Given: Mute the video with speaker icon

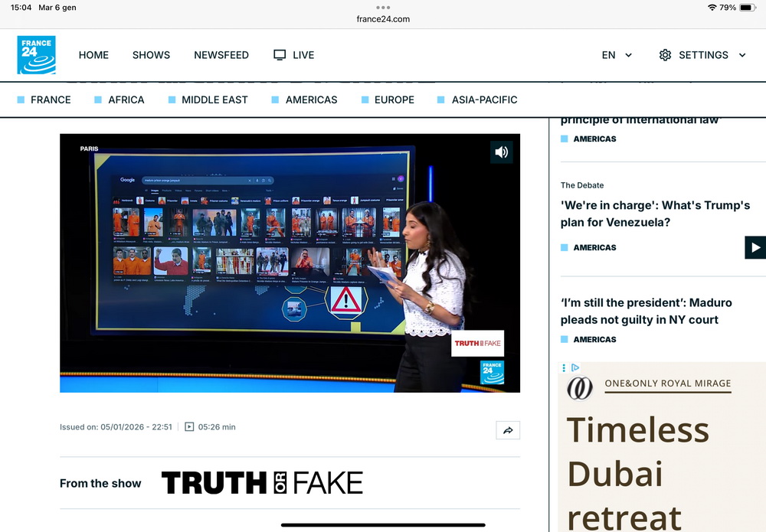Looking at the screenshot, I should click(501, 152).
